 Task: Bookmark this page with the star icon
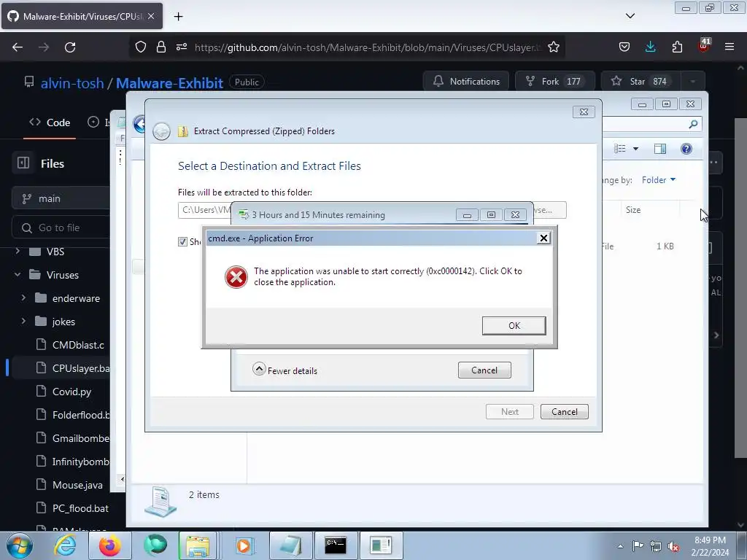click(x=553, y=47)
